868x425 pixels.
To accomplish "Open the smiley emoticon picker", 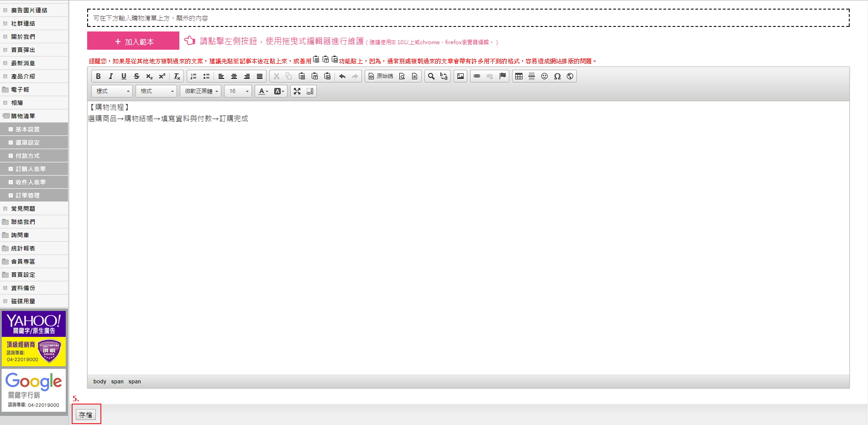I will tap(544, 76).
